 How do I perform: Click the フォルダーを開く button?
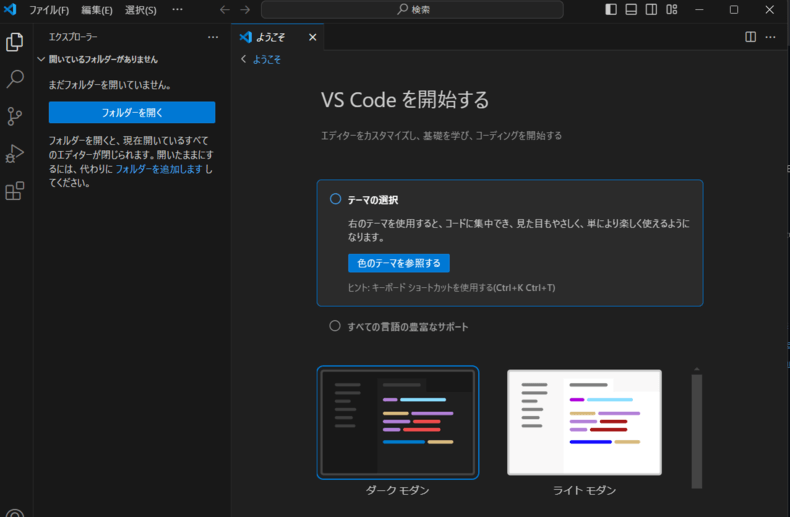[132, 112]
